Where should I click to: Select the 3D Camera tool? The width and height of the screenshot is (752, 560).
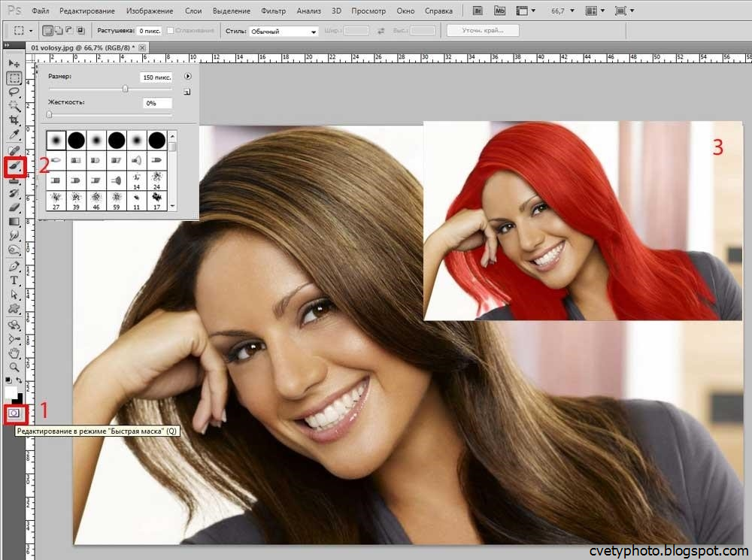[14, 340]
